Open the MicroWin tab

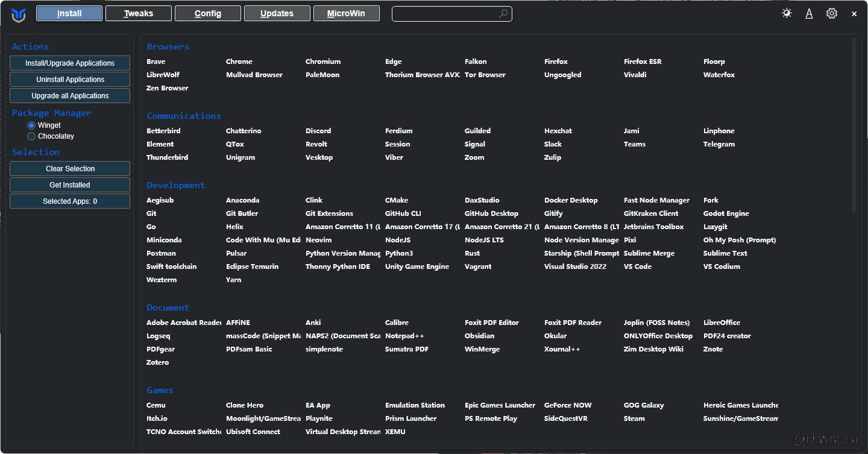[346, 13]
